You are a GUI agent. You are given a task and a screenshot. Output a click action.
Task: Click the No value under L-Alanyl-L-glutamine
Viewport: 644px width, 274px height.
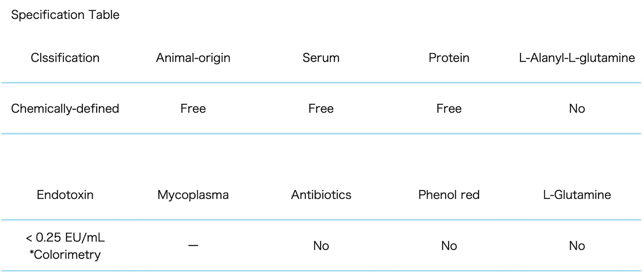point(577,109)
